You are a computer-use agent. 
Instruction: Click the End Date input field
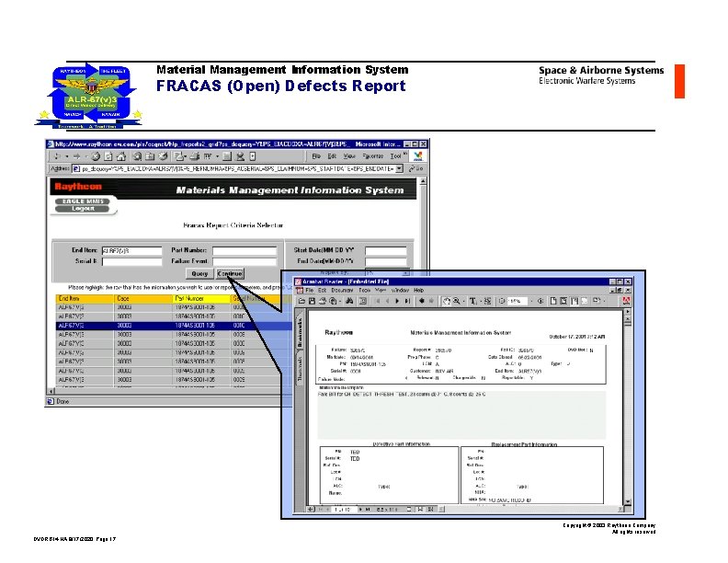click(x=386, y=261)
